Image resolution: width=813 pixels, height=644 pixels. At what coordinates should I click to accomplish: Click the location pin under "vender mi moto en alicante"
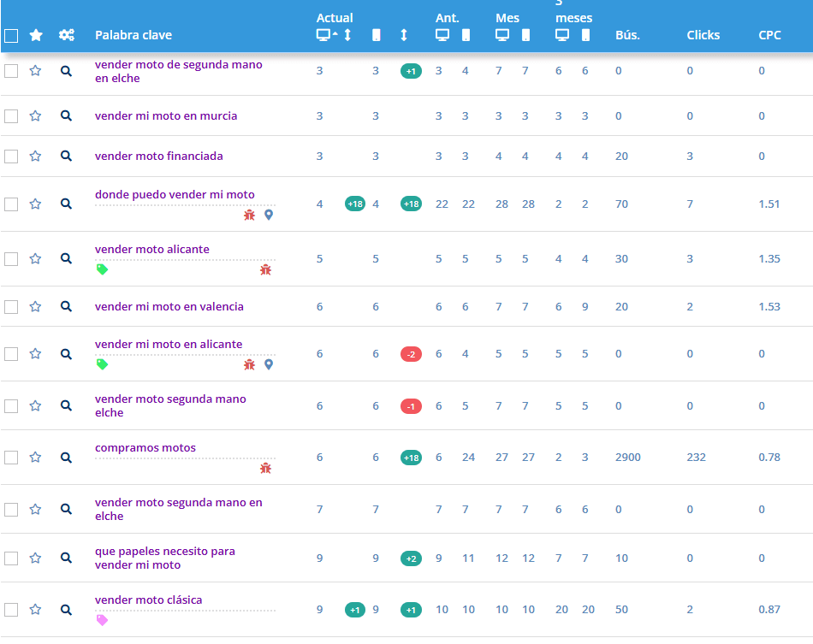coord(269,364)
